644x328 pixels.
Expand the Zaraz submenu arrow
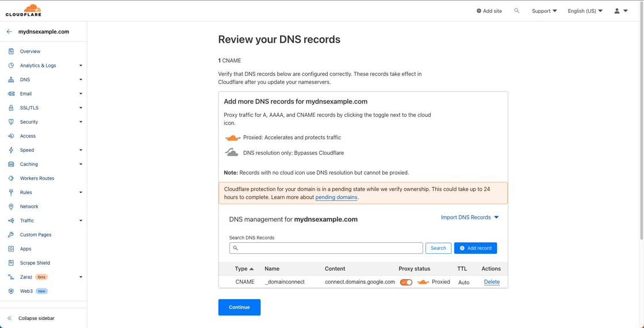pos(81,277)
